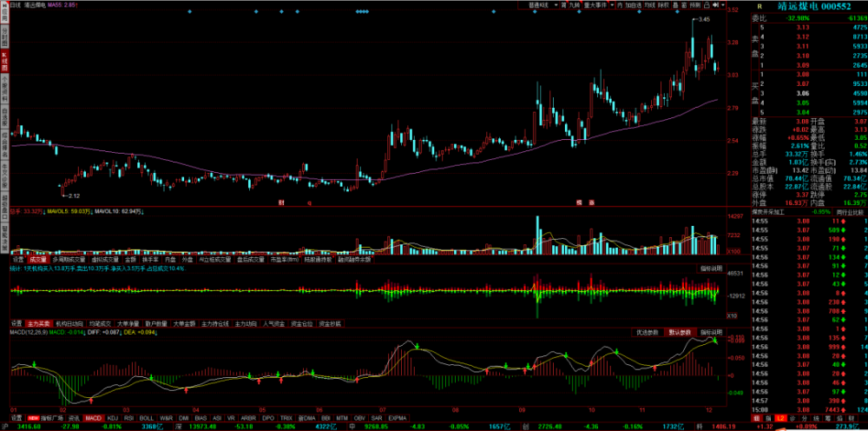868x431 pixels.
Task: Toggle 默认参数 for MACD
Action: point(680,331)
